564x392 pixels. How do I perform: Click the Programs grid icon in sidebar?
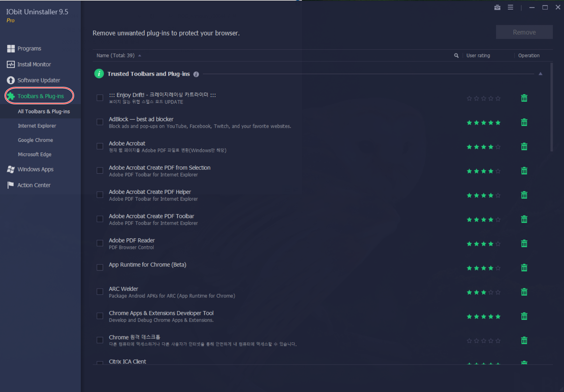pyautogui.click(x=11, y=48)
